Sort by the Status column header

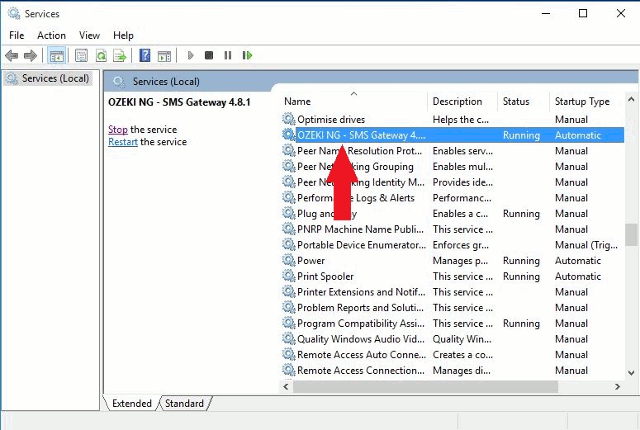(x=524, y=101)
